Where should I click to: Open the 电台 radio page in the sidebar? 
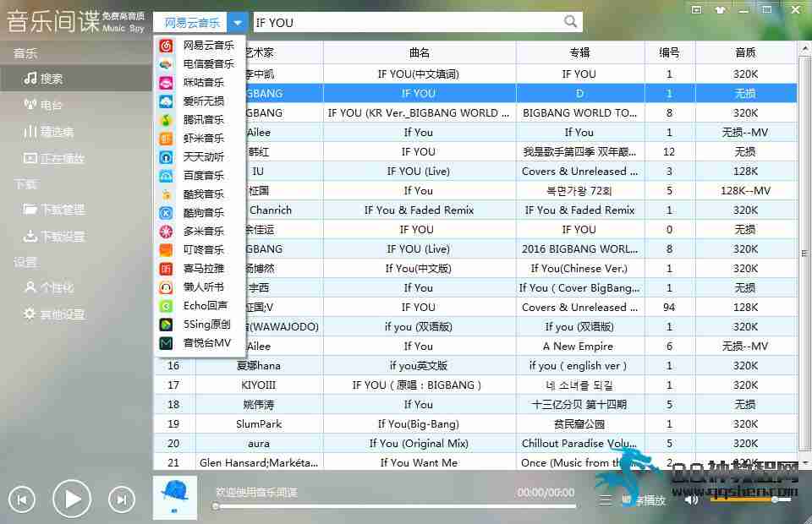tap(75, 105)
